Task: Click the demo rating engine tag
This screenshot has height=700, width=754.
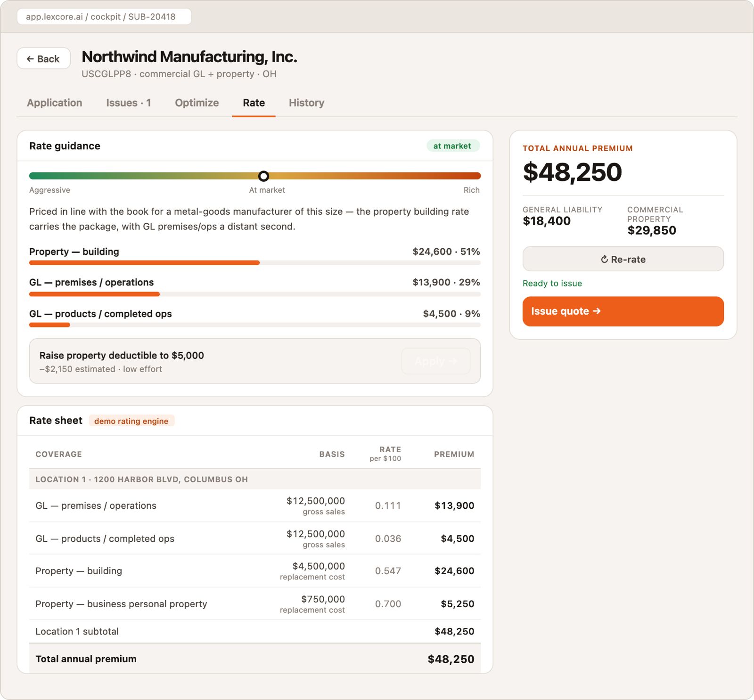Action: (x=131, y=421)
